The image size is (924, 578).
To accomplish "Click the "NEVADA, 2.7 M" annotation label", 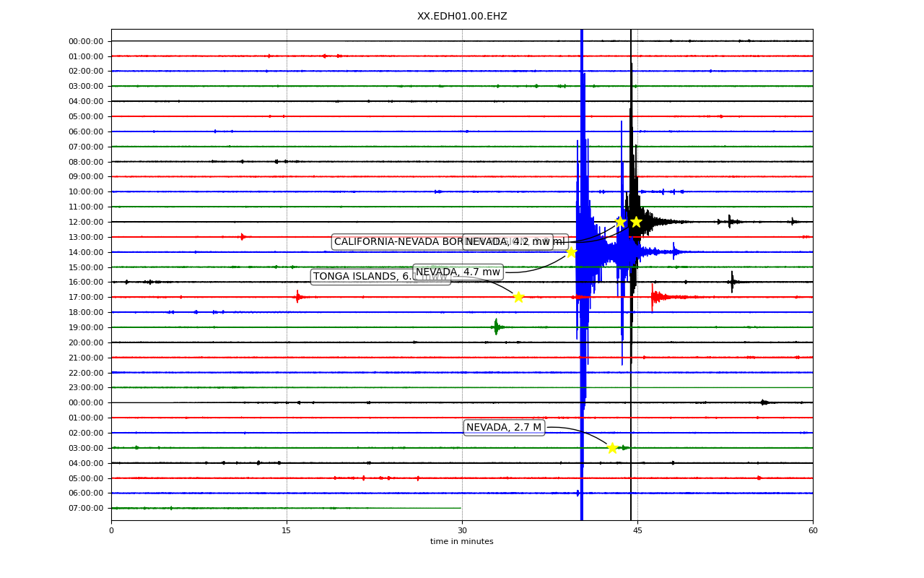I will [x=503, y=427].
